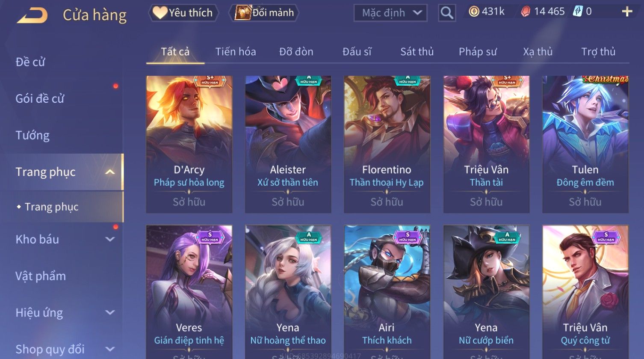Click the blue voucher currency icon
The height and width of the screenshot is (359, 644).
point(578,12)
